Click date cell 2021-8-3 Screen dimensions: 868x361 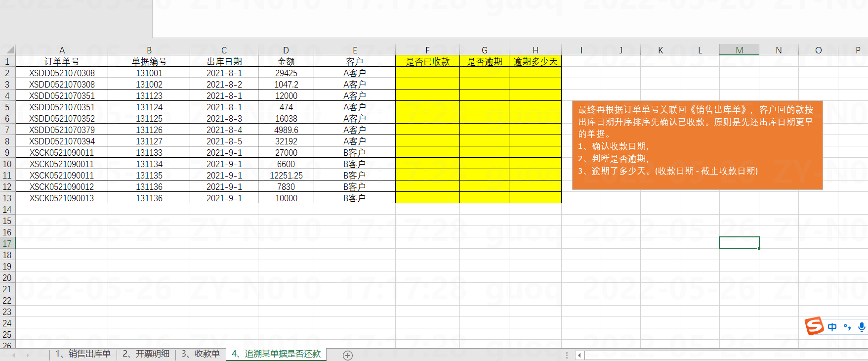224,118
